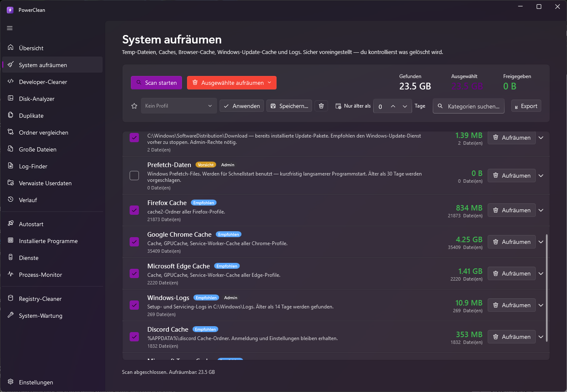Uncheck the Firefox Cache checkbox

tap(134, 210)
